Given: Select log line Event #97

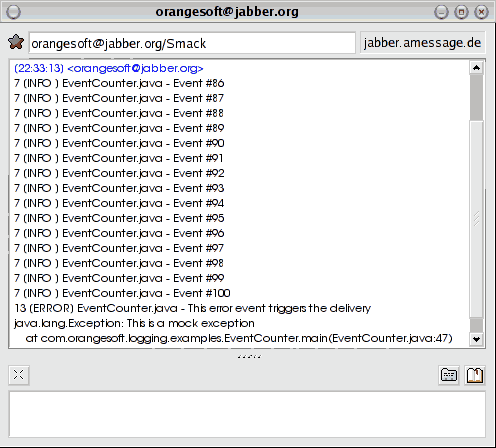Looking at the screenshot, I should pyautogui.click(x=119, y=248).
